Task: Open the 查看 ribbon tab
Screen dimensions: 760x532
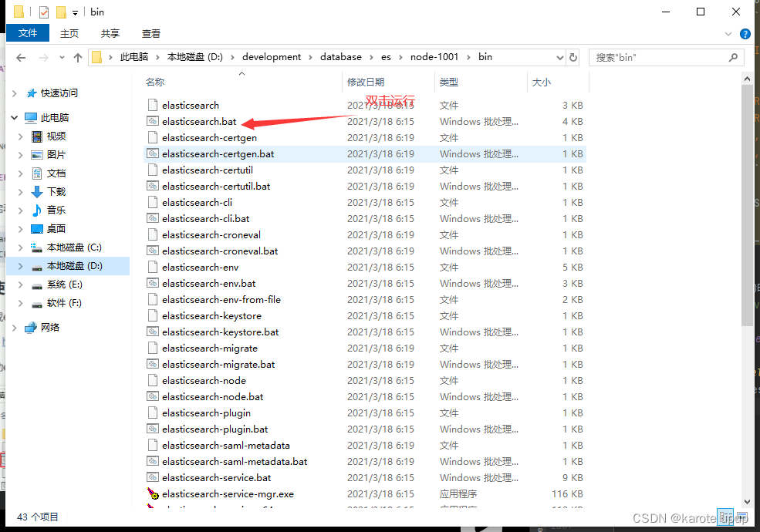Action: pyautogui.click(x=150, y=33)
